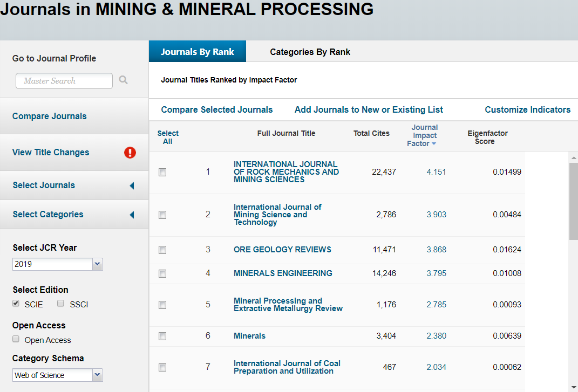Tick checkbox for Ore Geology Reviews row
The width and height of the screenshot is (578, 392).
click(162, 250)
